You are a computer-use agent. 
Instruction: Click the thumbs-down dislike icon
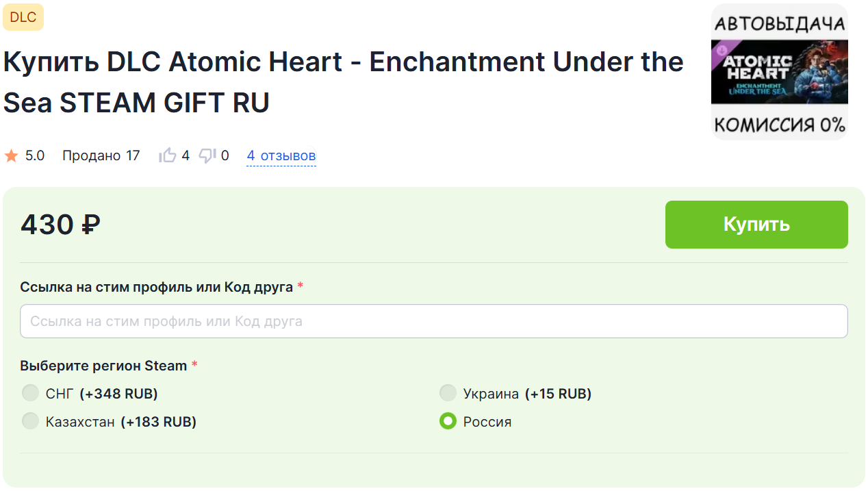207,156
